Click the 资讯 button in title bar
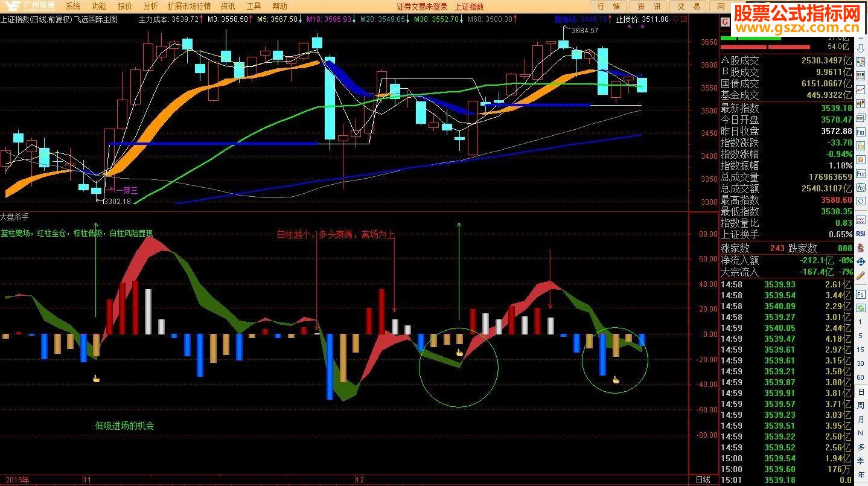Viewport: 868px width, 486px height. point(649,6)
